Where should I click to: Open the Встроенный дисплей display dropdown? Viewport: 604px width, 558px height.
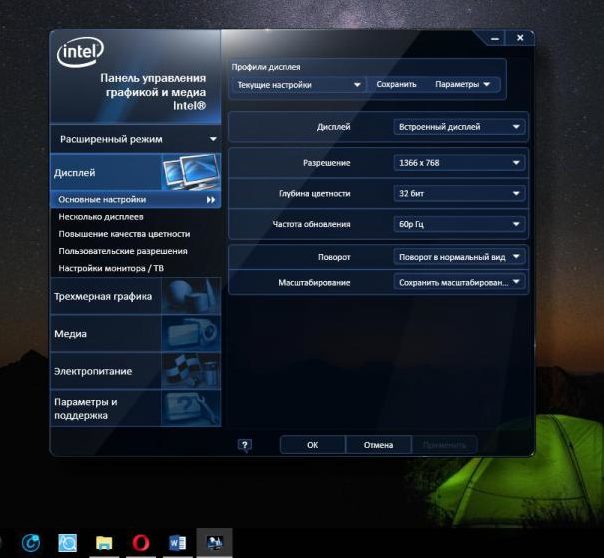point(460,127)
